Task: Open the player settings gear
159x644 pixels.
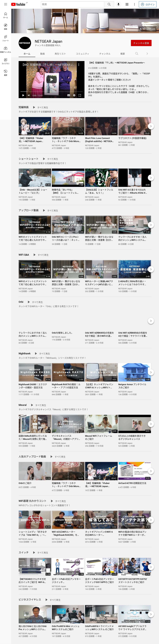Action: coord(74,95)
